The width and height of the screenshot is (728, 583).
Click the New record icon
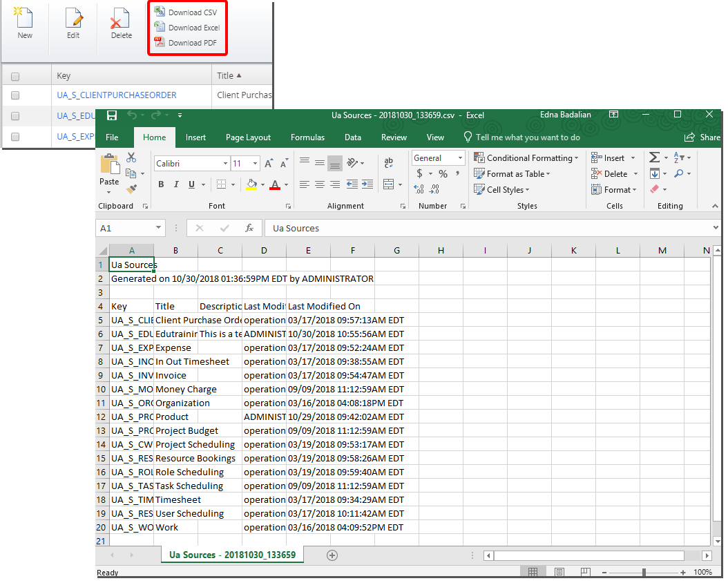(25, 18)
